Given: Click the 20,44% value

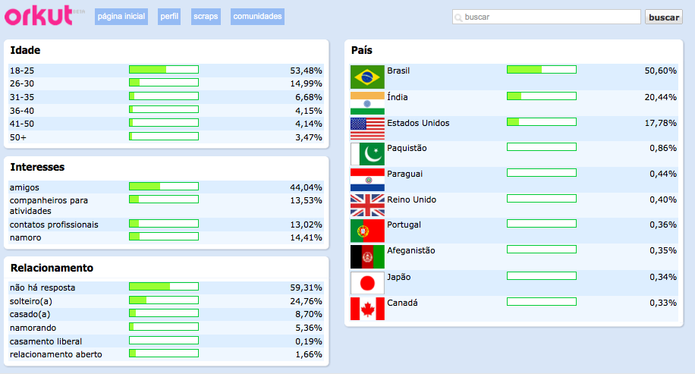Looking at the screenshot, I should click(660, 97).
